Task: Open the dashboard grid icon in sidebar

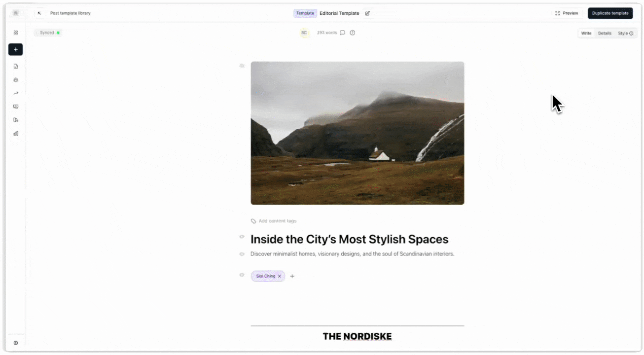Action: point(16,33)
